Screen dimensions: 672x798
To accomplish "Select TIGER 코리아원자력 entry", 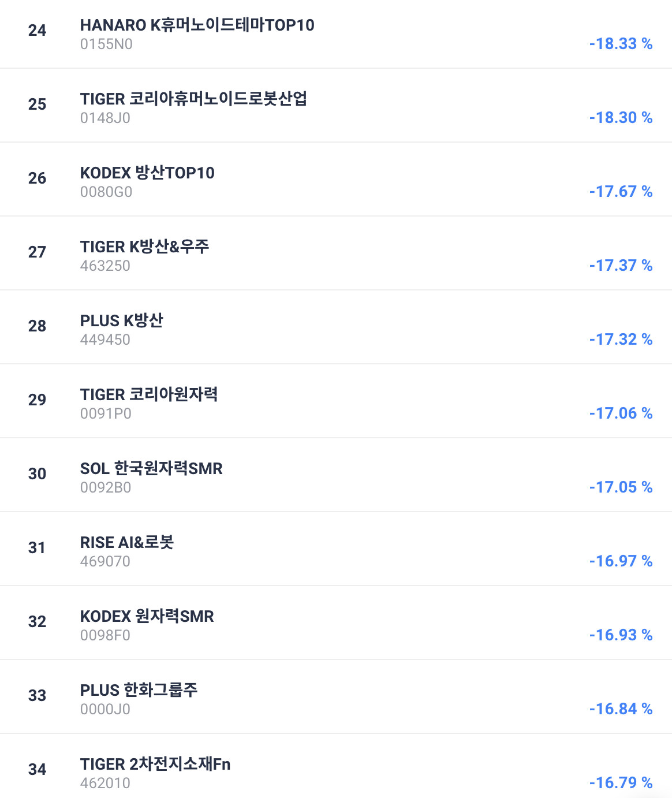I will [149, 395].
